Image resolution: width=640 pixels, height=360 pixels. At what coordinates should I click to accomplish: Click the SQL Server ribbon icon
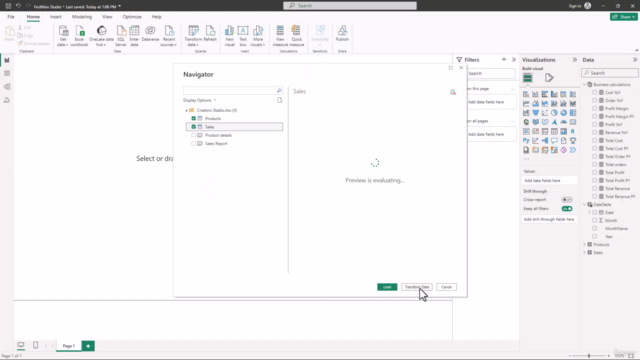coord(121,36)
